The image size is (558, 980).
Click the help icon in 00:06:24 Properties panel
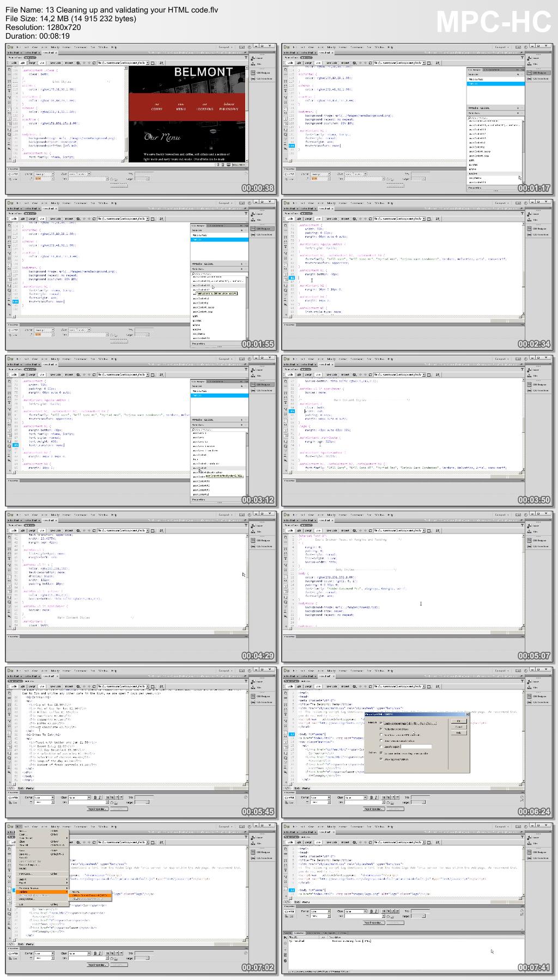[522, 797]
